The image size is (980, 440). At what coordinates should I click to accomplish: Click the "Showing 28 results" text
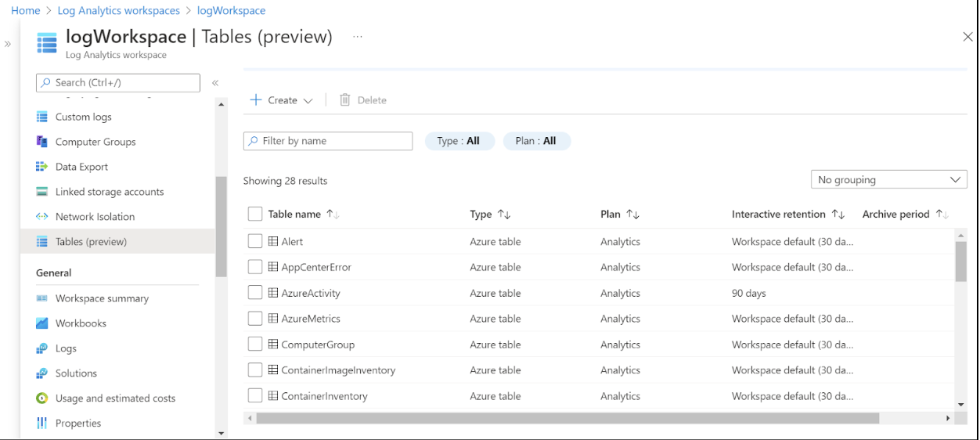point(285,181)
